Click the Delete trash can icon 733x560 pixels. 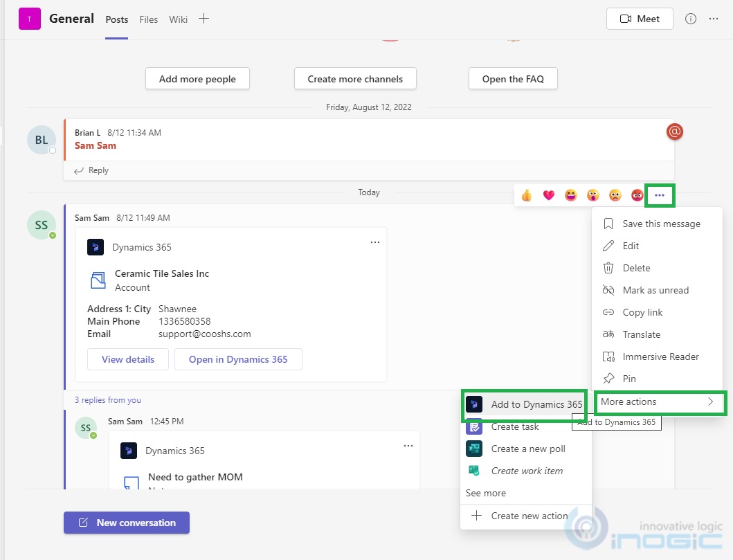pyautogui.click(x=608, y=268)
